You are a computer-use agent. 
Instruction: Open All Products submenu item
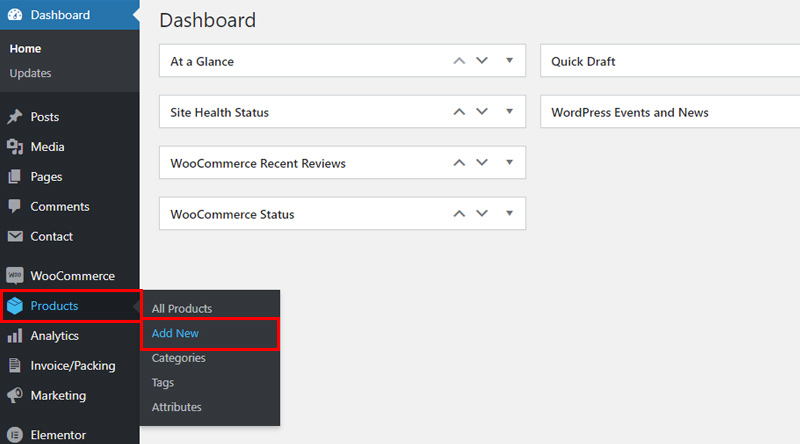[182, 309]
